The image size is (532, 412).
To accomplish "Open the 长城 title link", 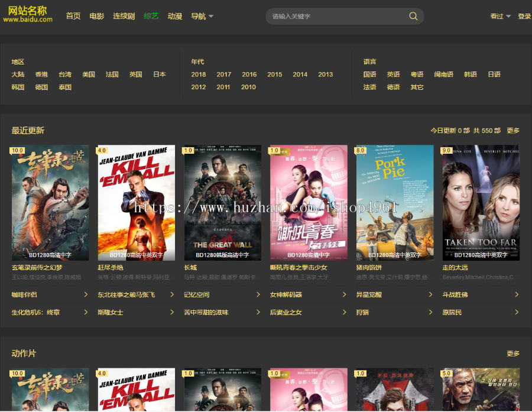I will point(190,267).
